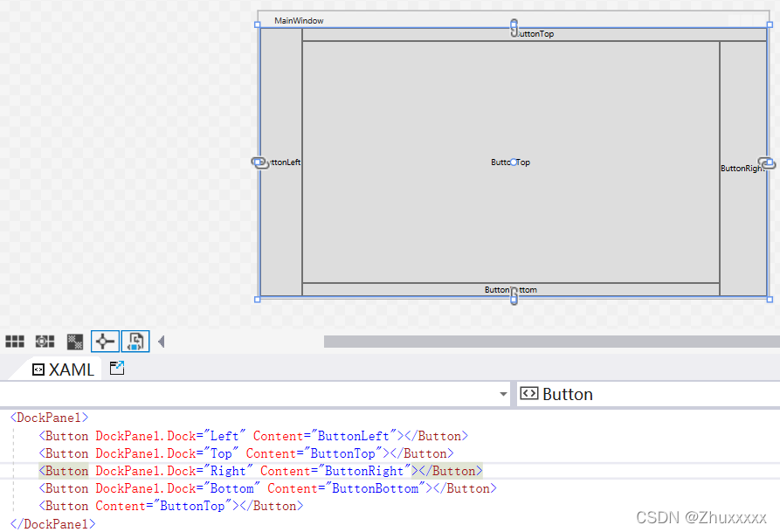Toggle ButtonTop's top margin anchor chain
780x532 pixels.
[x=514, y=27]
